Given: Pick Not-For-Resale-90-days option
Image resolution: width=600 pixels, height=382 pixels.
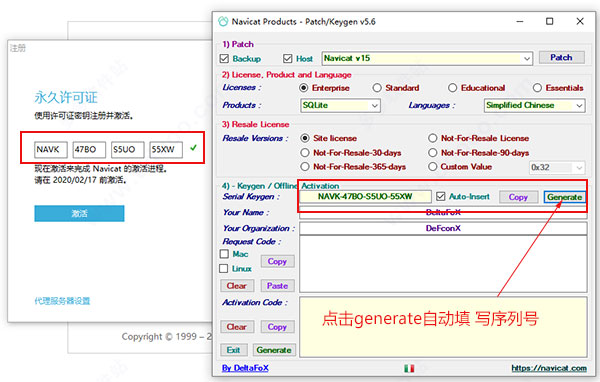Looking at the screenshot, I should tap(432, 153).
